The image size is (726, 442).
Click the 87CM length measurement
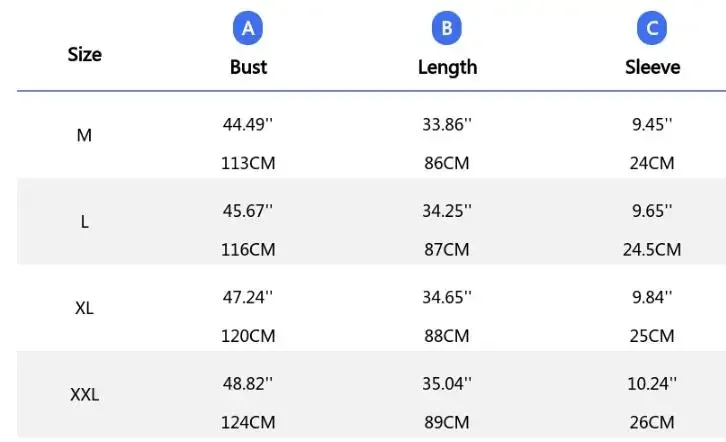[447, 250]
